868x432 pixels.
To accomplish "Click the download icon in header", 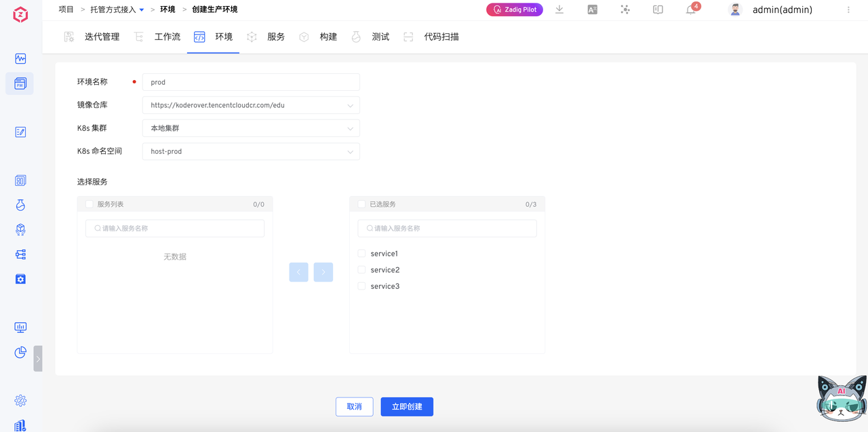I will click(559, 9).
